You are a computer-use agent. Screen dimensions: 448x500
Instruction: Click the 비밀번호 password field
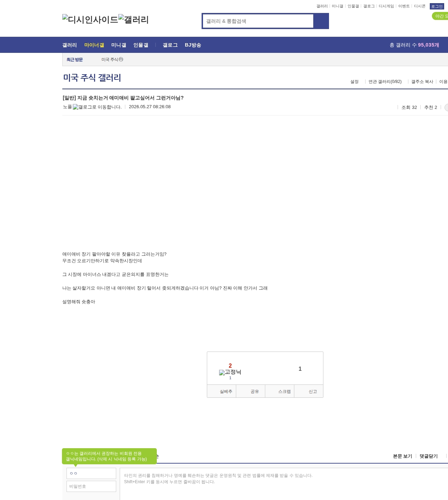[x=91, y=486]
